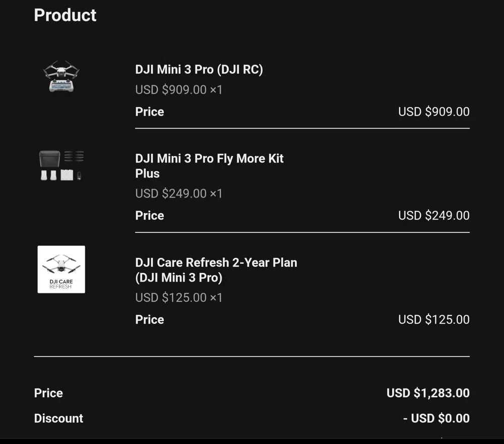Click the Price label under DJI Mini 3 Pro (DJI RC)
The image size is (504, 444).
pyautogui.click(x=150, y=112)
